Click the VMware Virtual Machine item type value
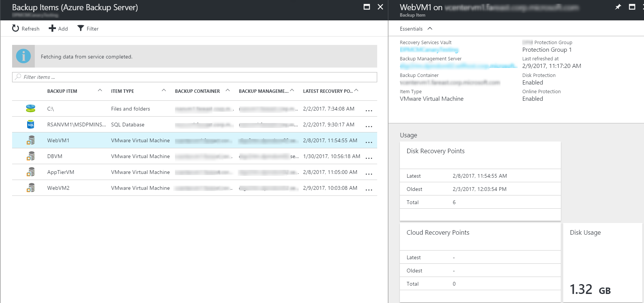 (x=432, y=99)
